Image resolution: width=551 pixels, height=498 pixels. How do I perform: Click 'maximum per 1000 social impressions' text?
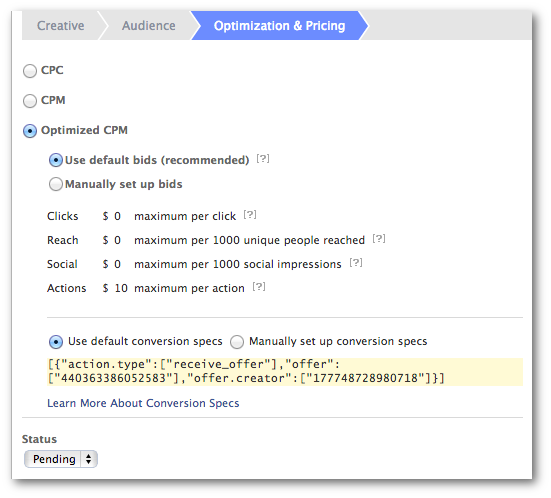click(238, 264)
